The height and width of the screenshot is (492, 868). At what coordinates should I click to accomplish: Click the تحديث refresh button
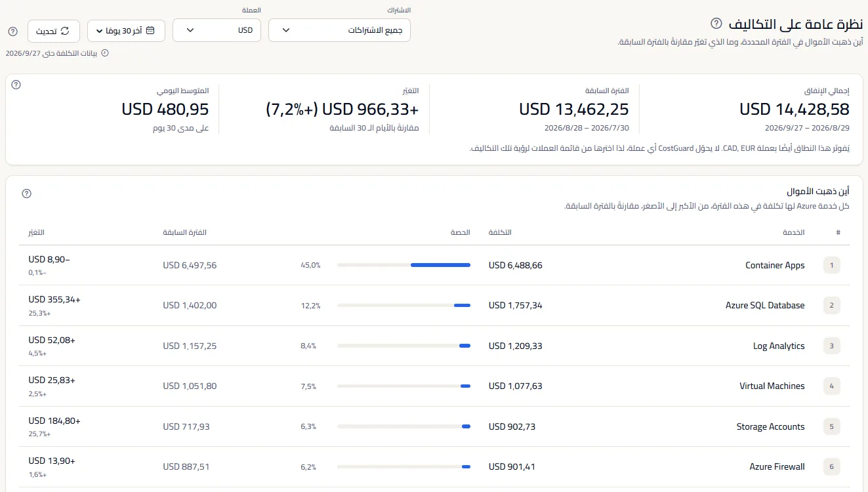point(54,31)
